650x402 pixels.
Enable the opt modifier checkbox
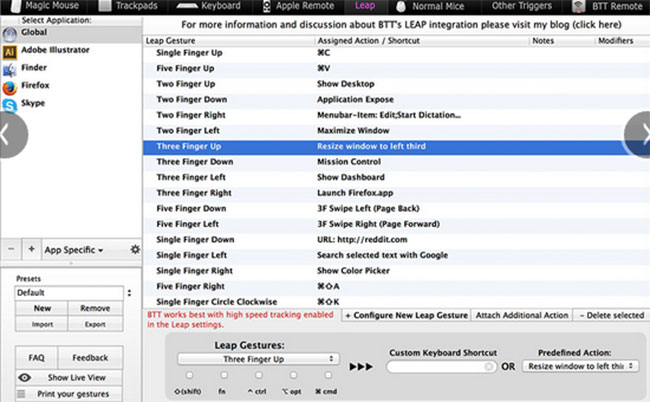293,375
